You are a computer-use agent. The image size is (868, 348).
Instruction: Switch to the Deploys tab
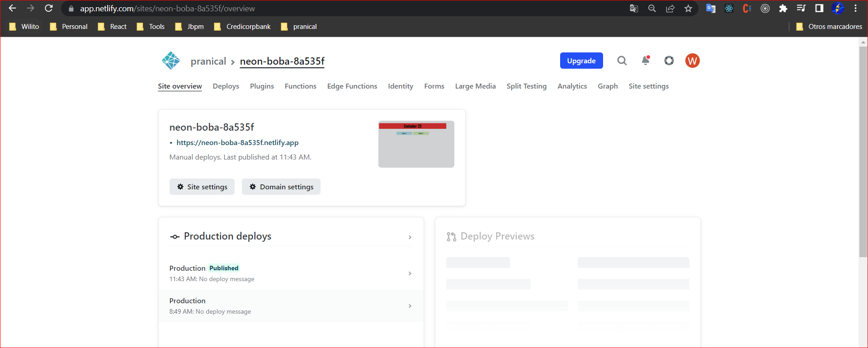click(x=226, y=86)
